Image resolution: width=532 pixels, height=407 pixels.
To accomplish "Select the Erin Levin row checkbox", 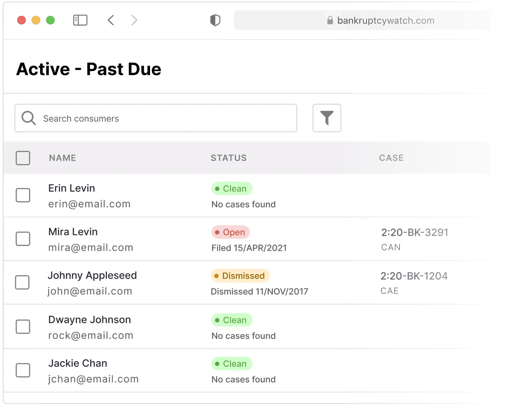I will (x=23, y=195).
